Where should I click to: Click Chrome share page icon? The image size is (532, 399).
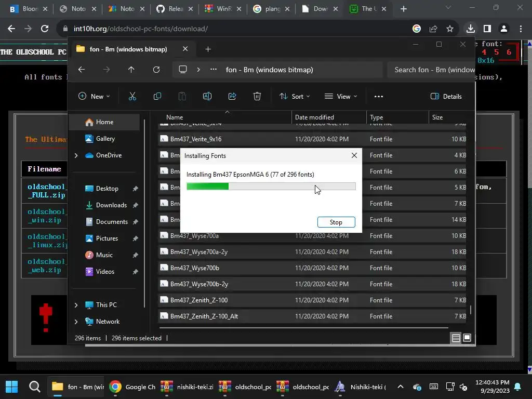(433, 29)
